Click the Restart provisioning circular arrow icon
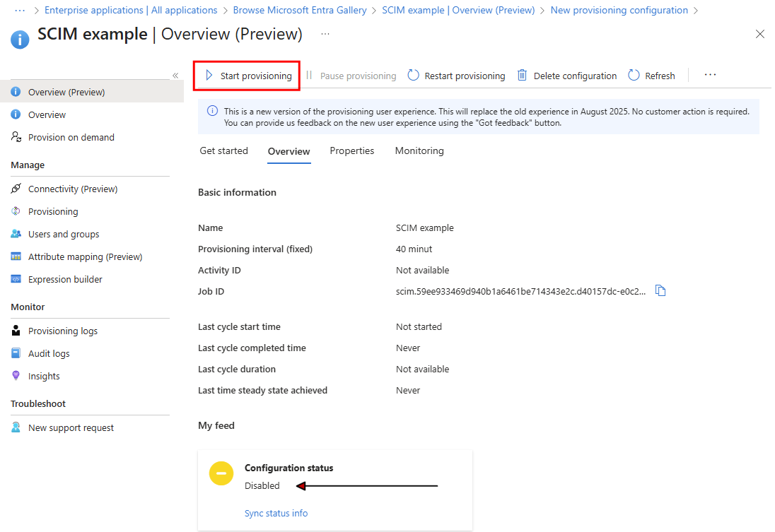Screen dimensions: 775x532 point(413,75)
